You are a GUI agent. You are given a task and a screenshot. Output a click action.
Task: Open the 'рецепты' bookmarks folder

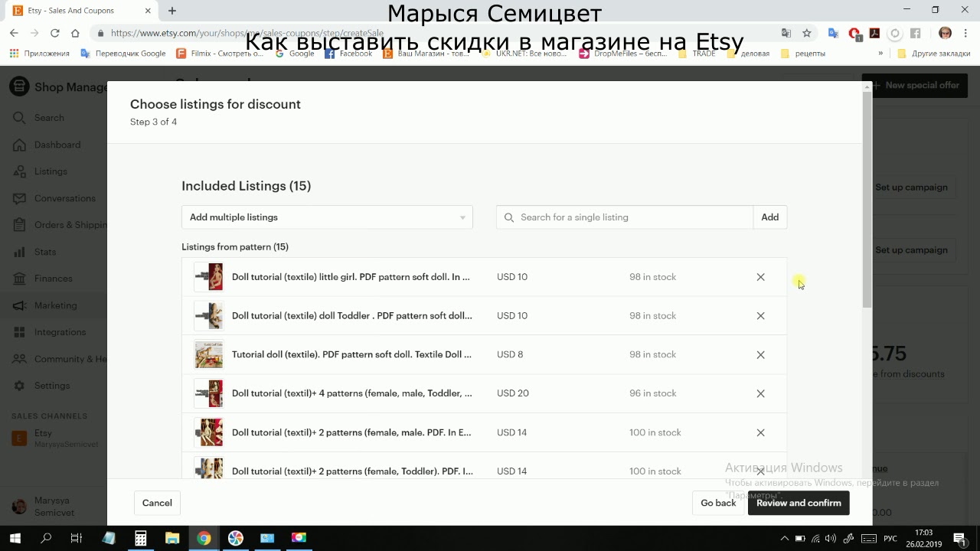click(x=803, y=54)
